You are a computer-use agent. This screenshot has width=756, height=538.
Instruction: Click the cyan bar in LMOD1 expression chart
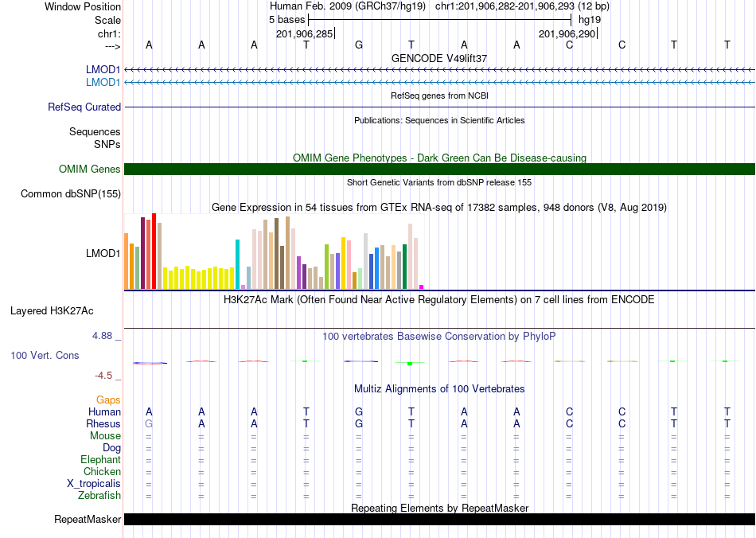237,264
